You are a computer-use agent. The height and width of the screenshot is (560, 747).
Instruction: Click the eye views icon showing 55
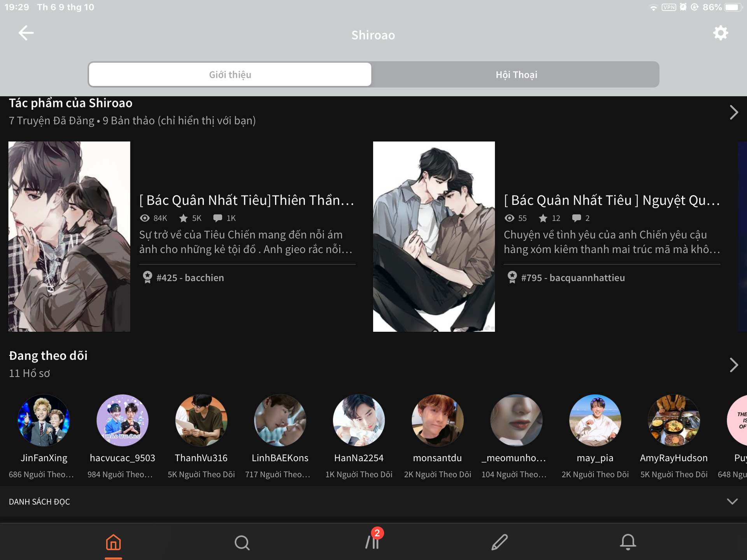(509, 218)
